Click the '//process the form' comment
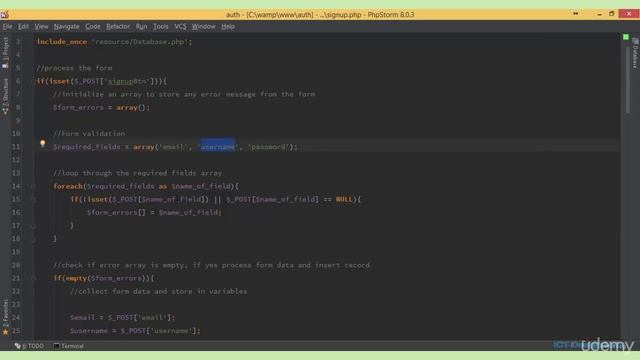The height and width of the screenshot is (360, 640). point(74,68)
